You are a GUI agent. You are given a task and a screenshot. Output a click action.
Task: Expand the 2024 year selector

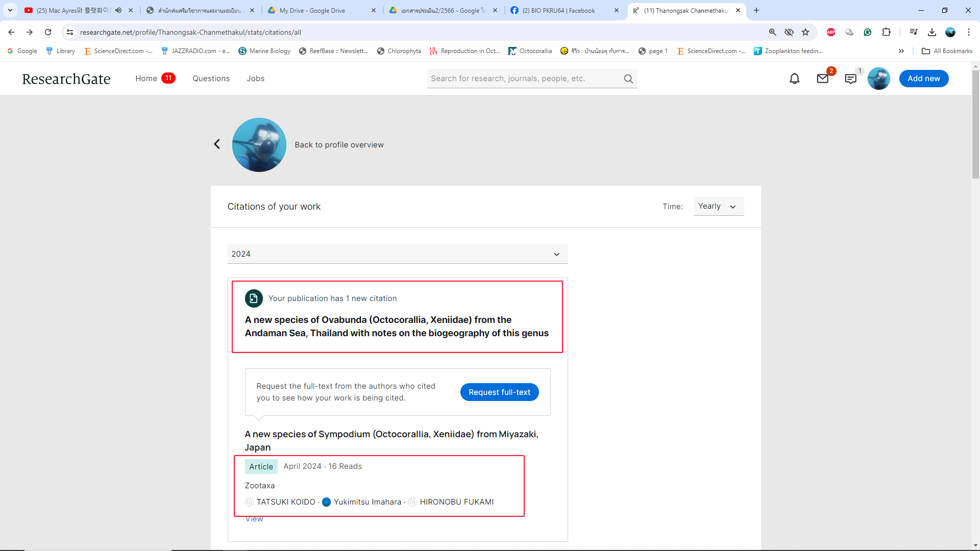click(x=397, y=254)
